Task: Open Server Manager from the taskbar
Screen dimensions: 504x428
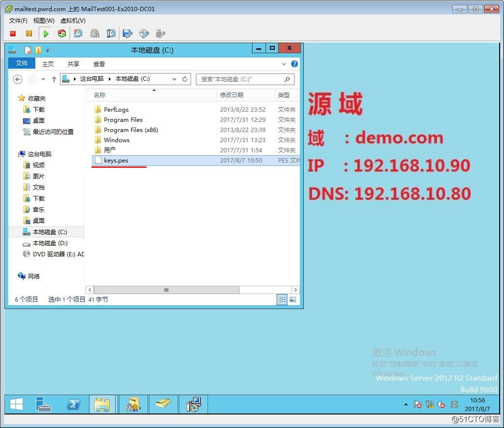Action: coord(43,404)
